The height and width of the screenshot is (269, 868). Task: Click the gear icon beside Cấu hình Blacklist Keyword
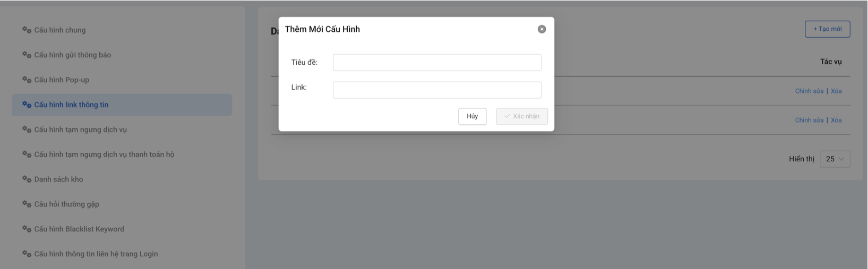pos(27,229)
